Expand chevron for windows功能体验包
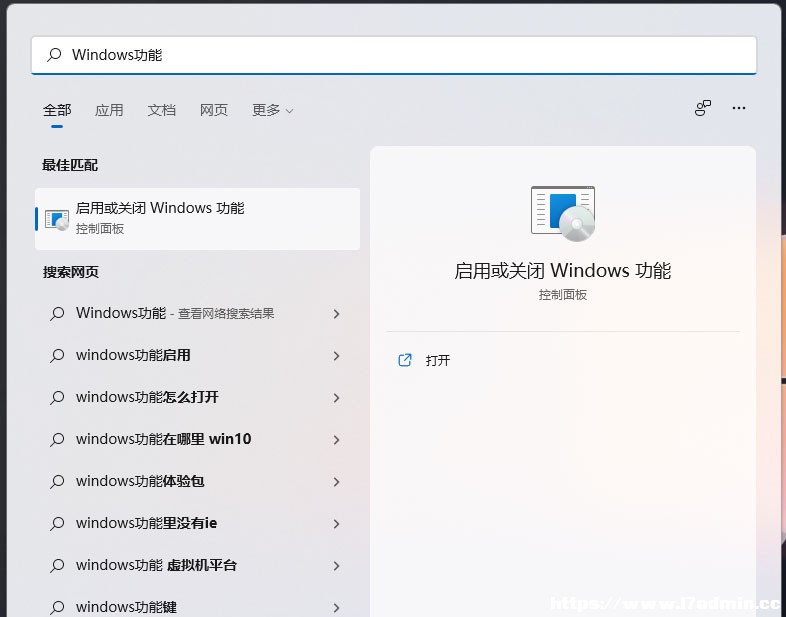786x617 pixels. tap(336, 482)
